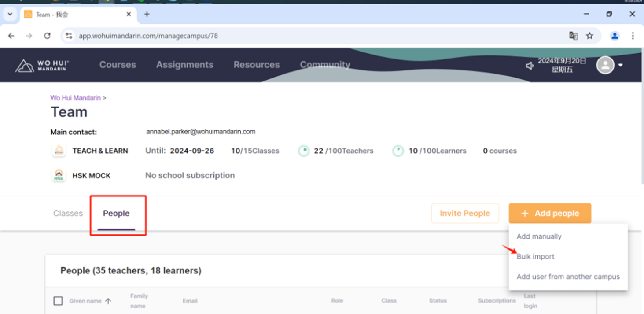The height and width of the screenshot is (314, 644).
Task: Switch to the Classes tab
Action: click(68, 213)
